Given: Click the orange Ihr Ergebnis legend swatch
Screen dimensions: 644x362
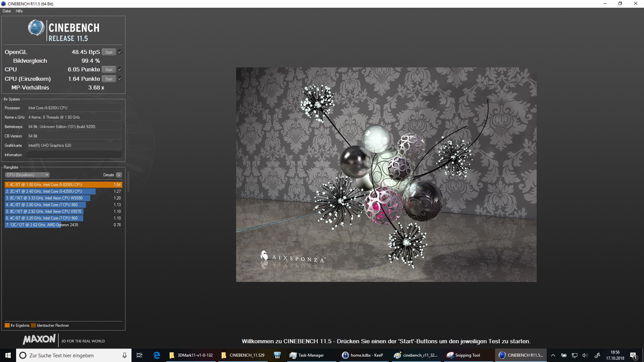Looking at the screenshot, I should point(7,325).
